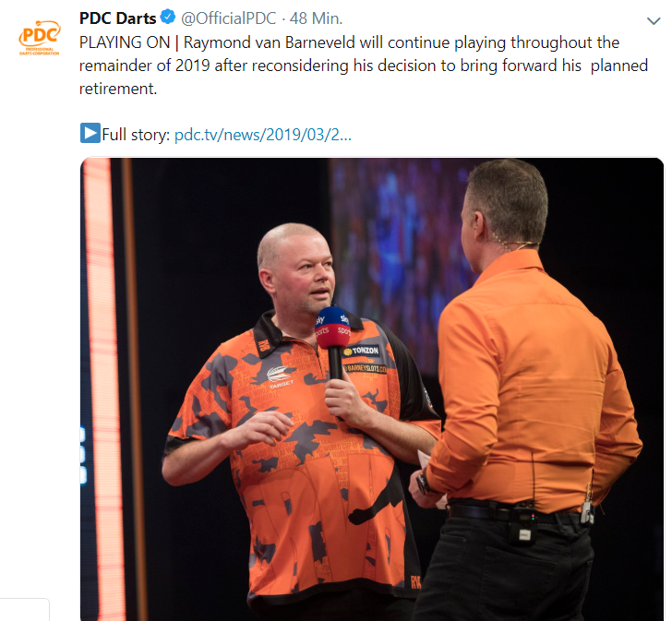Screen dimensions: 672x621
Task: Click the Target logo on orange jersey
Action: point(281,376)
